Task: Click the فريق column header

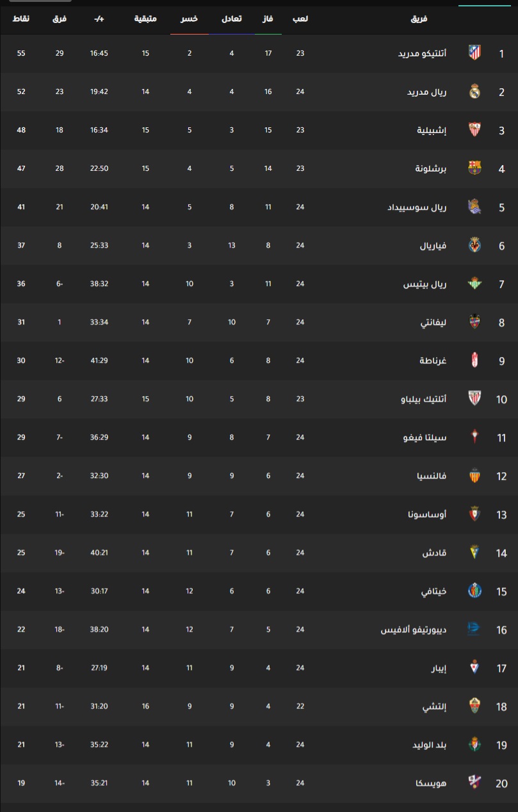Action: (x=419, y=19)
